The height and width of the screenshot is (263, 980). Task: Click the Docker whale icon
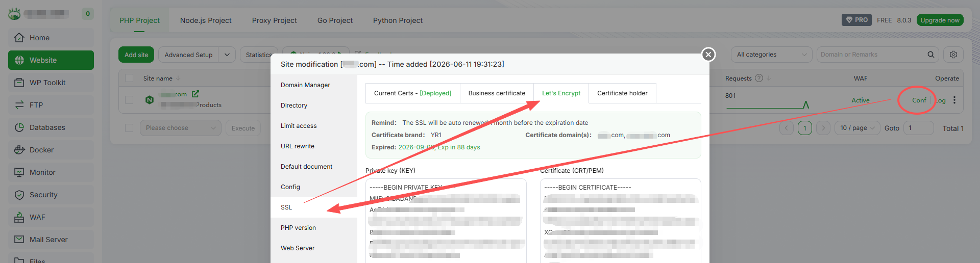[x=19, y=150]
